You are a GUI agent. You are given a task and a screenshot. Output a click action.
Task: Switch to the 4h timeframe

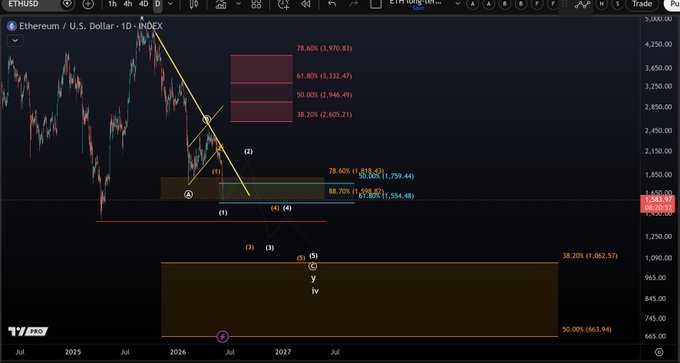coord(128,4)
